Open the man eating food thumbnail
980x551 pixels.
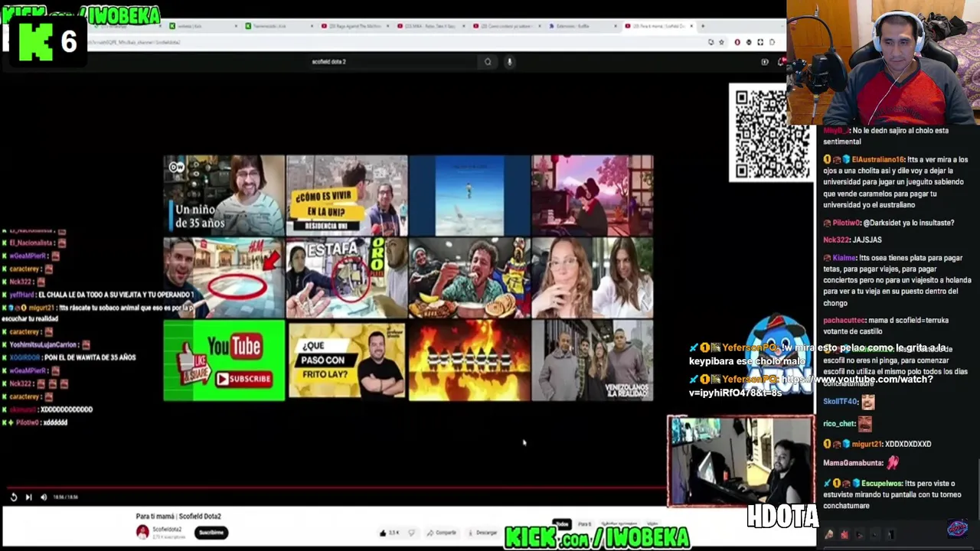pos(469,278)
